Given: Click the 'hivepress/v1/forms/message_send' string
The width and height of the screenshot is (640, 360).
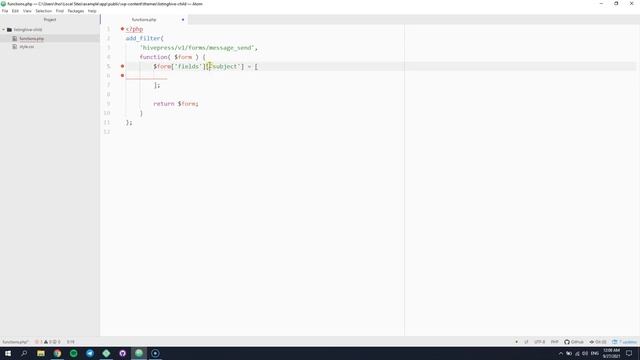Looking at the screenshot, I should [x=197, y=48].
